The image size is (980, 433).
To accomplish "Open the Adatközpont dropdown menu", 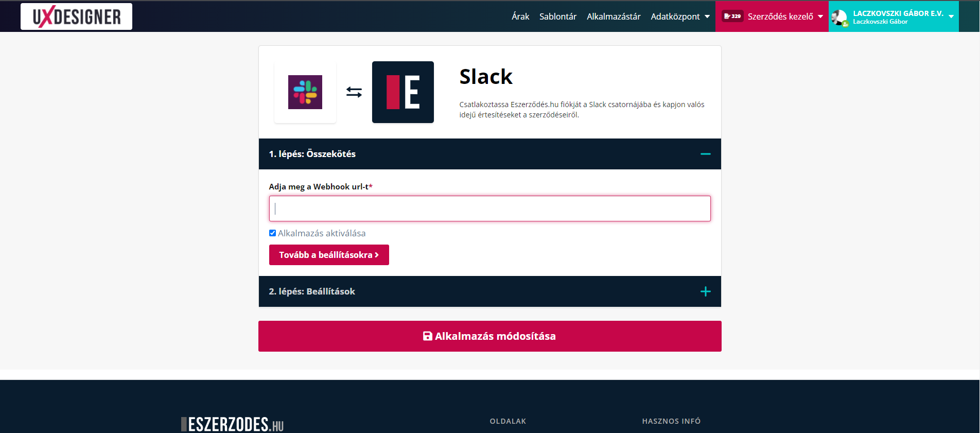I will (680, 16).
